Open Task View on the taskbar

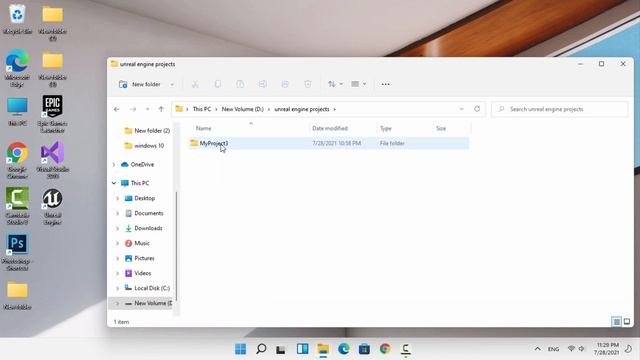(281, 349)
